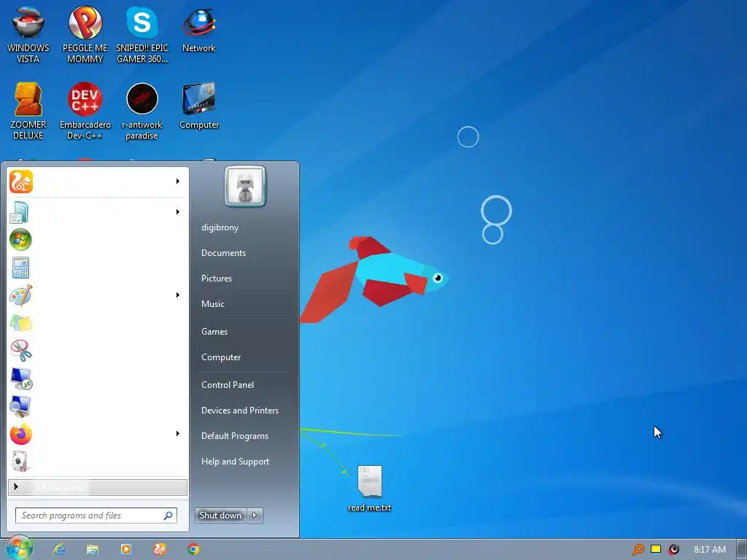The width and height of the screenshot is (747, 560).
Task: Expand the Firefox jump list arrow
Action: click(x=178, y=434)
